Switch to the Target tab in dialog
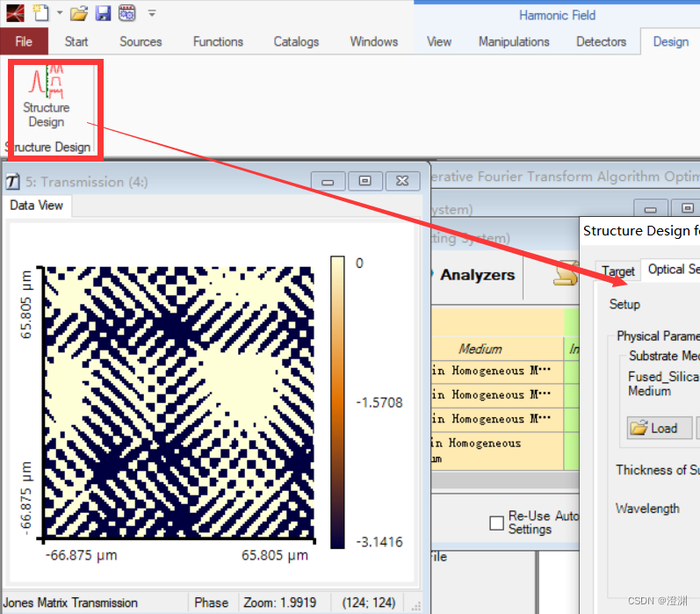Viewport: 700px width, 614px height. click(618, 271)
